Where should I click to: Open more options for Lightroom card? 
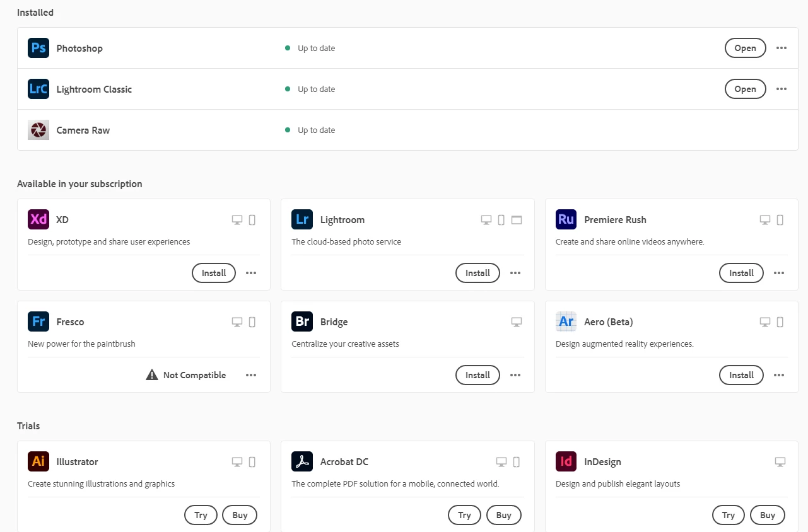[x=515, y=273]
